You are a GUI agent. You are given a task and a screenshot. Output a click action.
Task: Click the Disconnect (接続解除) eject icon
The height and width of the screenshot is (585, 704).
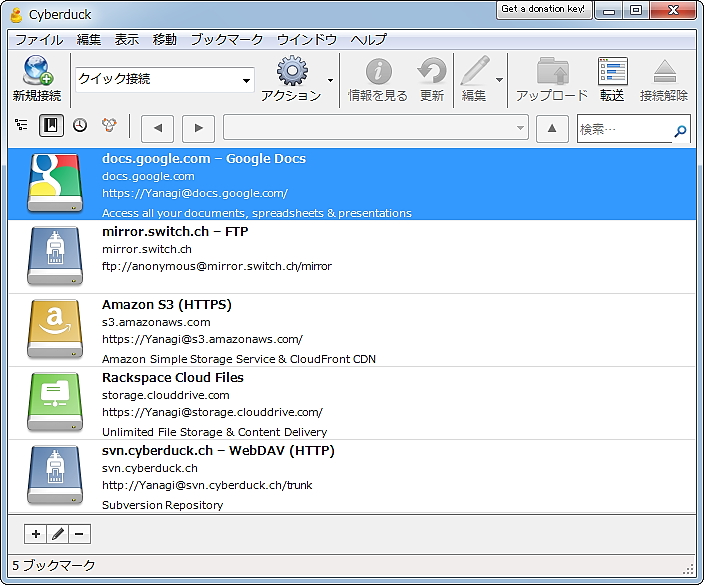click(x=664, y=71)
